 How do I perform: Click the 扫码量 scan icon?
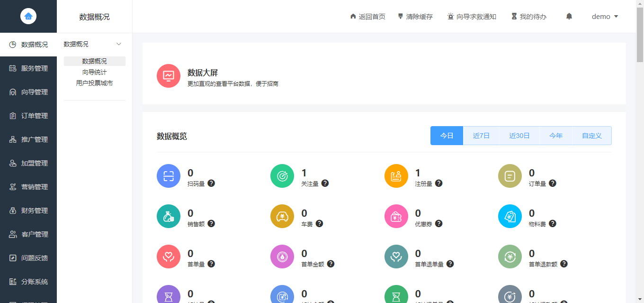(169, 176)
